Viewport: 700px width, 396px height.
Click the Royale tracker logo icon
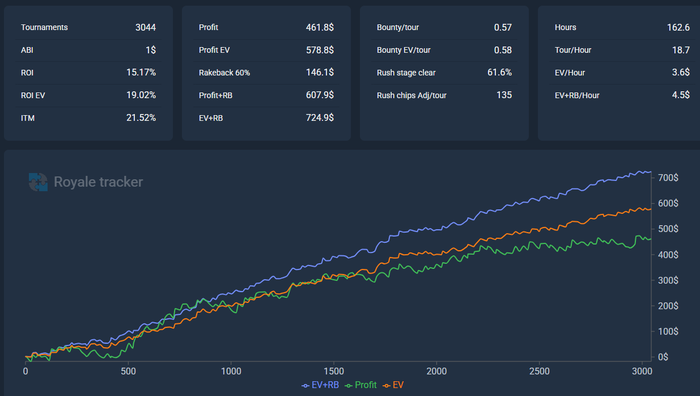38,182
